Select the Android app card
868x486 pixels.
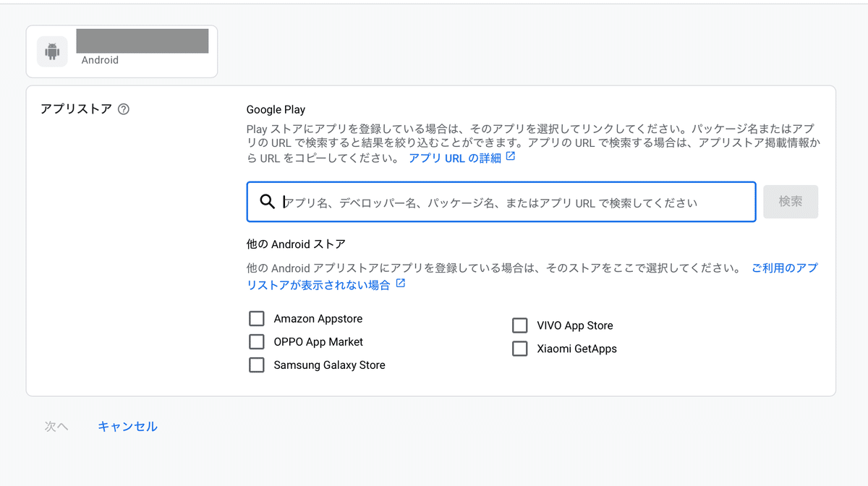click(x=122, y=51)
